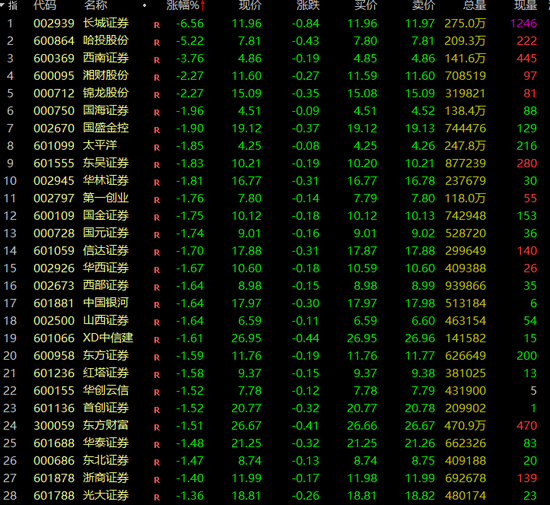The image size is (550, 505).
Task: Click total volume 626649
Action: [x=465, y=356]
